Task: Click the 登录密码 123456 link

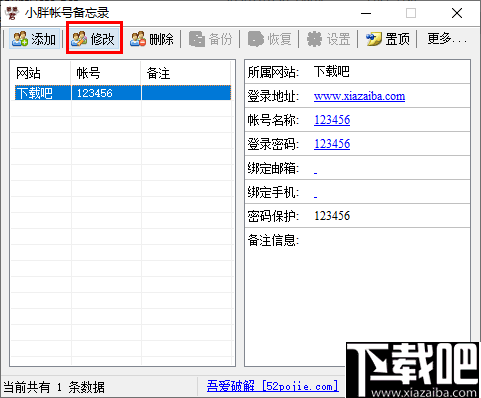Action: tap(332, 144)
